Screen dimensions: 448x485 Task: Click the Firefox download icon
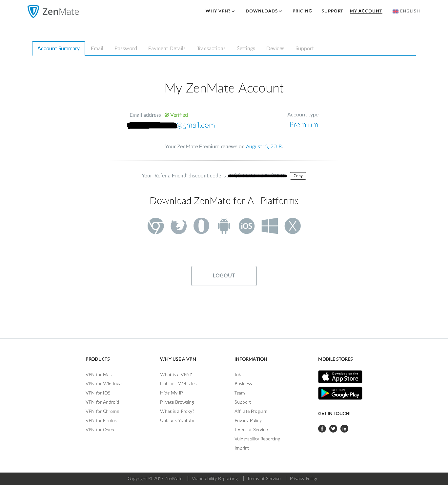pos(179,226)
